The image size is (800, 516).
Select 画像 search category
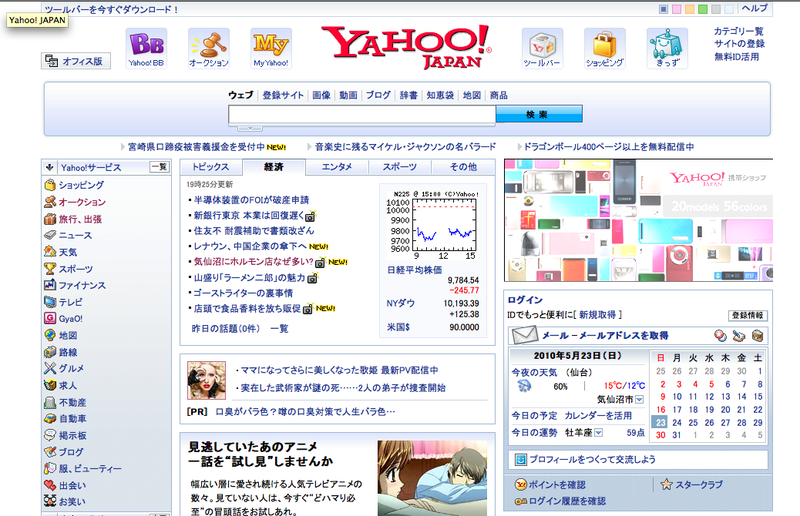click(x=321, y=95)
